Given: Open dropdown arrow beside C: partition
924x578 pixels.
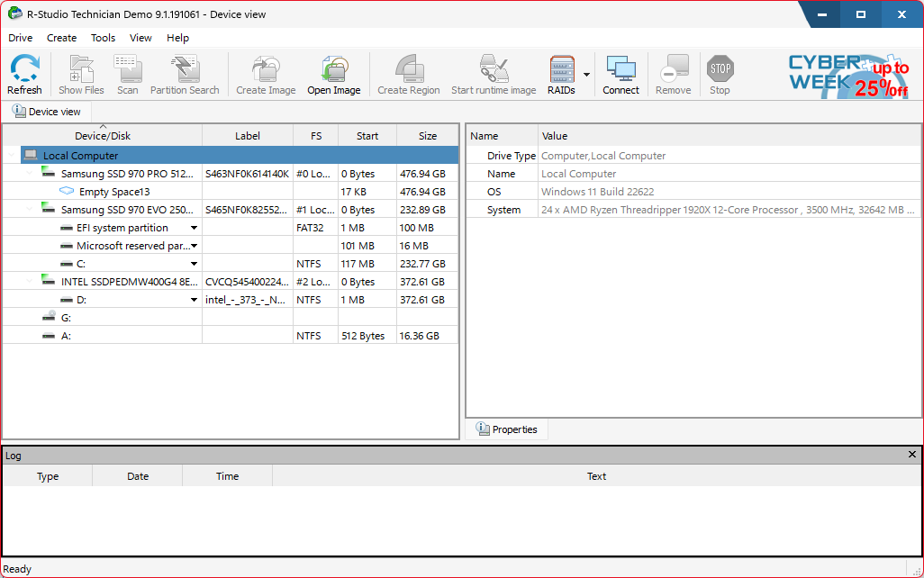Looking at the screenshot, I should click(x=194, y=264).
